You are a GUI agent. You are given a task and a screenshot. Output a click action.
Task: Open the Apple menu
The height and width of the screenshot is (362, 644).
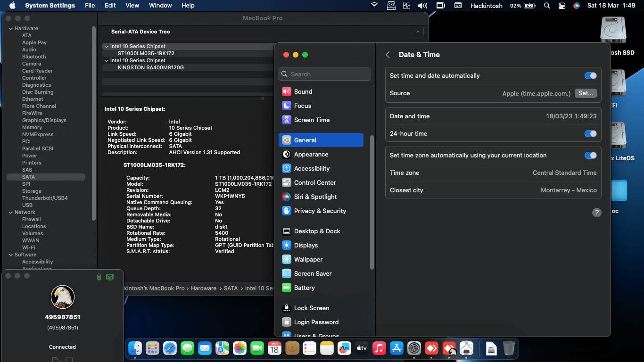coord(12,6)
